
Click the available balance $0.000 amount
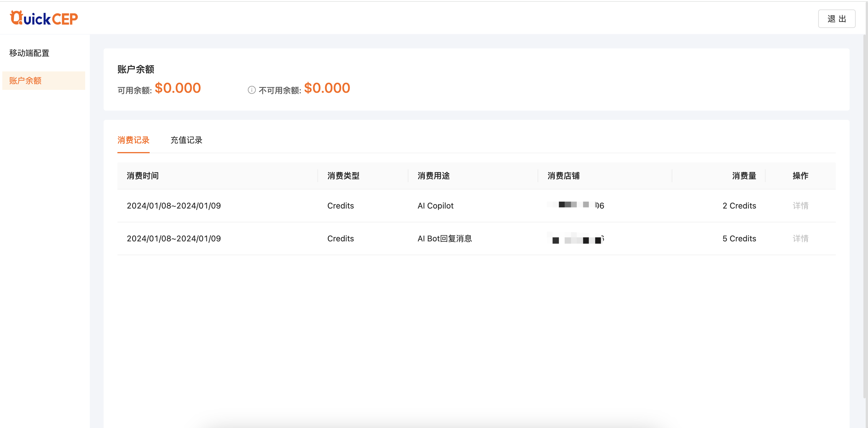[x=178, y=88]
